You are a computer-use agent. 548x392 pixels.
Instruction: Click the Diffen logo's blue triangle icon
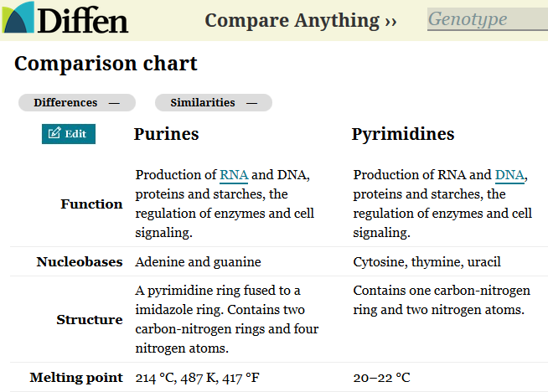tap(18, 17)
